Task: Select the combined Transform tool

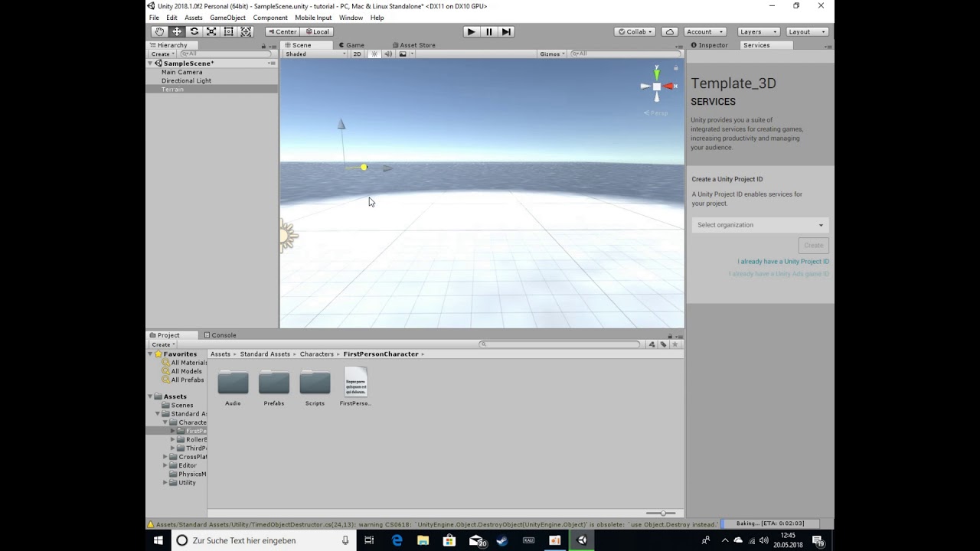Action: click(246, 31)
